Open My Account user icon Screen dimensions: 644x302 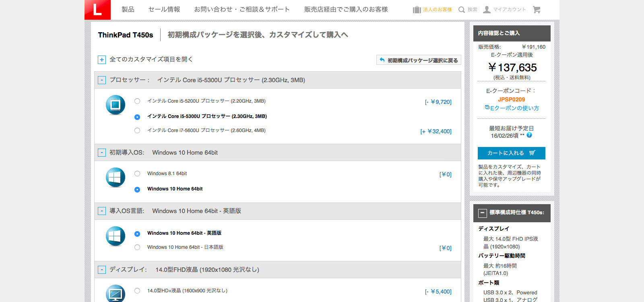pos(487,10)
